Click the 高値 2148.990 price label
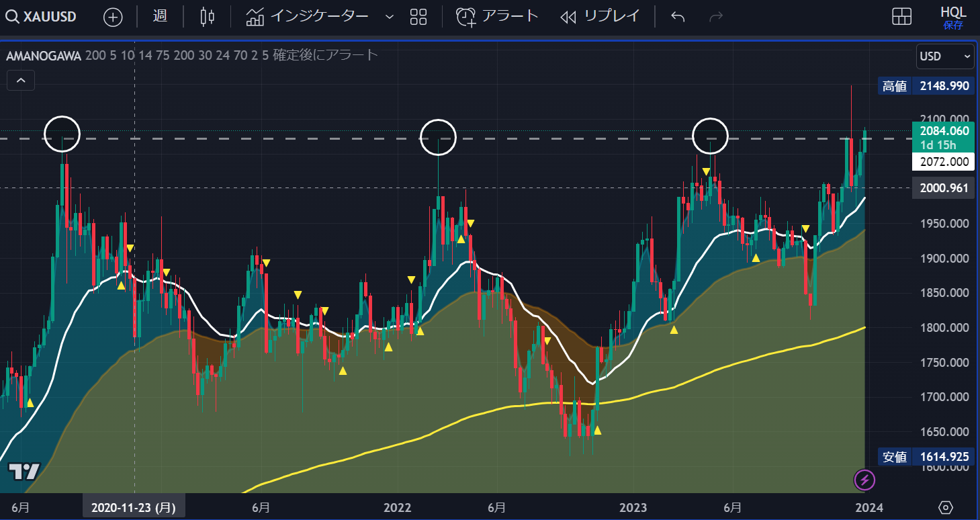 coord(926,86)
